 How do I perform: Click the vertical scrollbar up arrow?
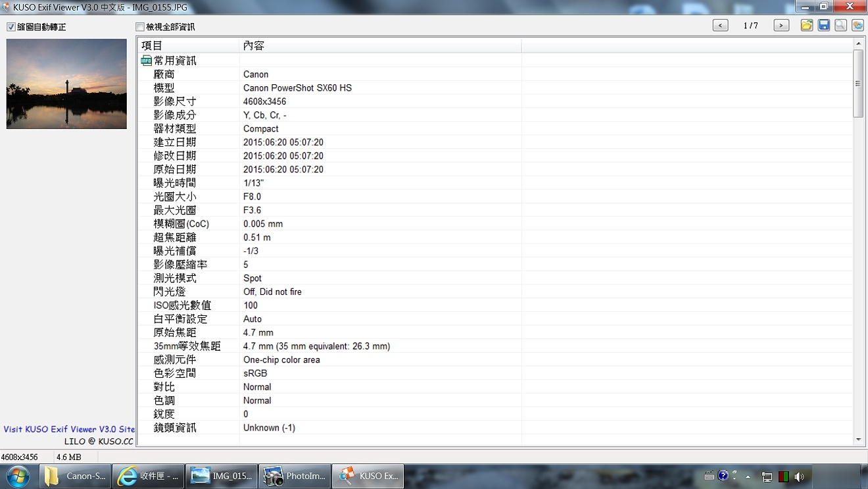point(858,44)
